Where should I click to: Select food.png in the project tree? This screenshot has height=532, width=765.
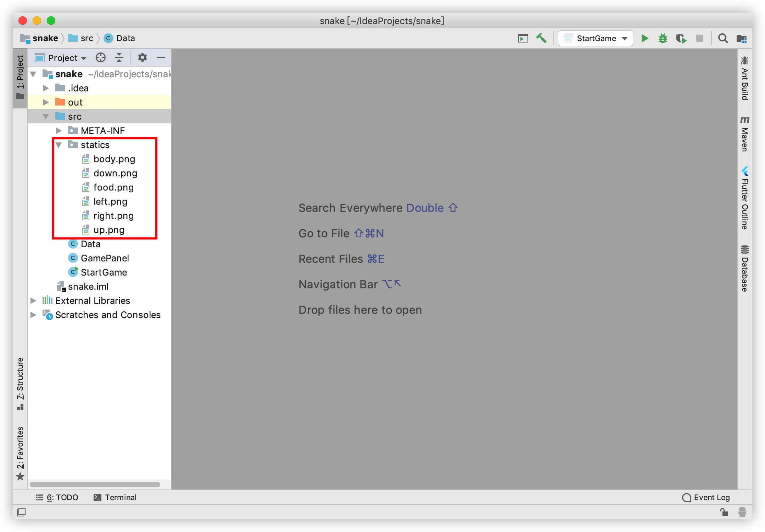(x=113, y=187)
